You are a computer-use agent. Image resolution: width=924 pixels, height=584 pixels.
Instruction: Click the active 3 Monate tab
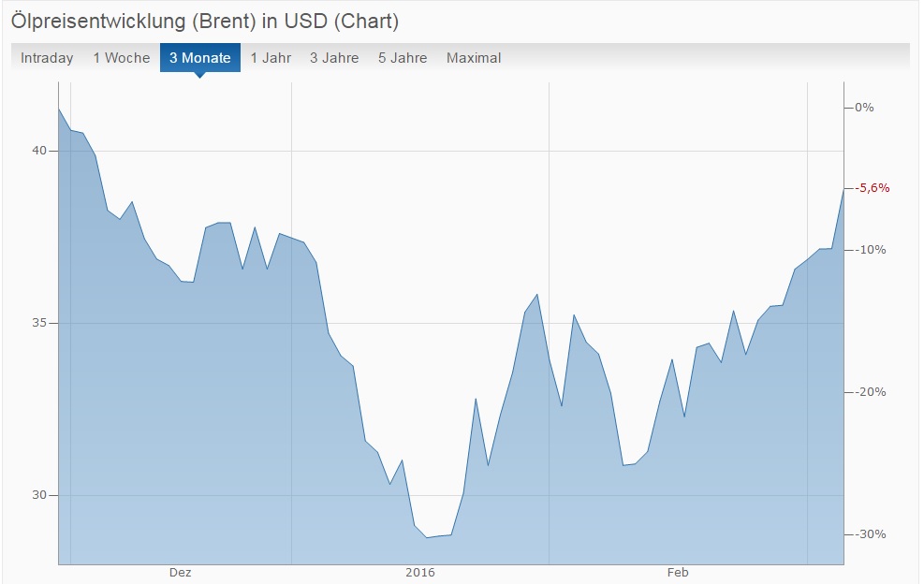[x=199, y=58]
